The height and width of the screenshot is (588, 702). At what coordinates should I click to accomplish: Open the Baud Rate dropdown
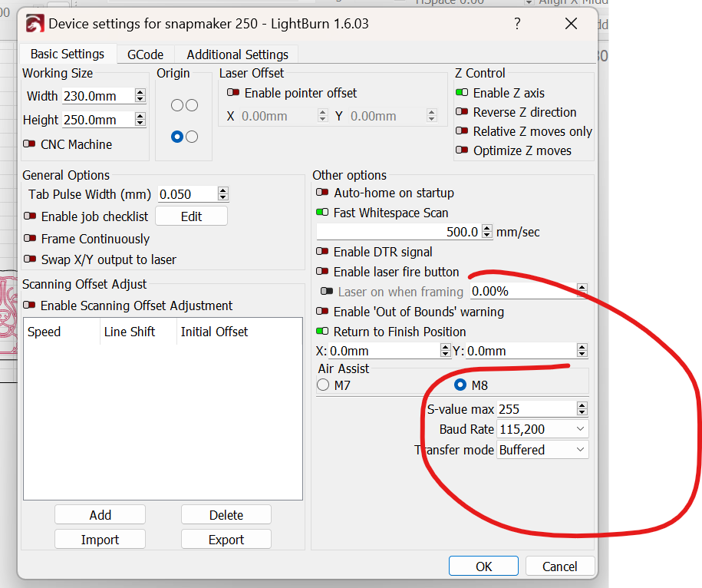coord(542,429)
